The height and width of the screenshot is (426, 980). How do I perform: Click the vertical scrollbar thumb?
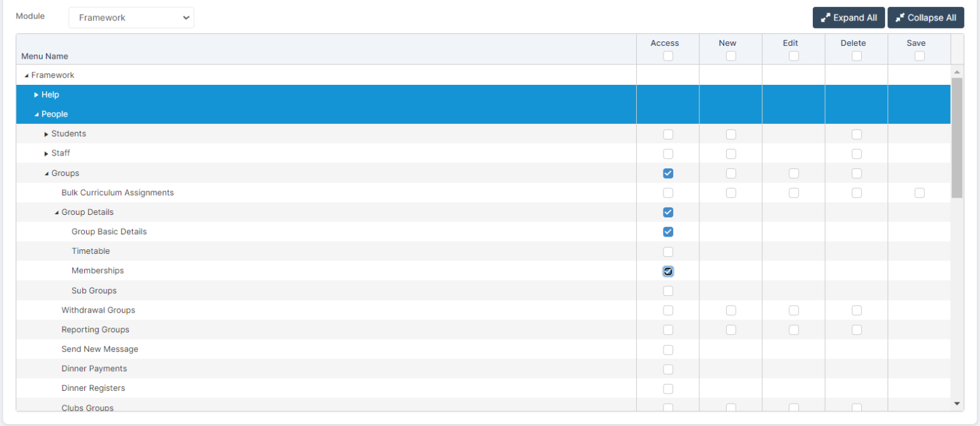pos(956,137)
